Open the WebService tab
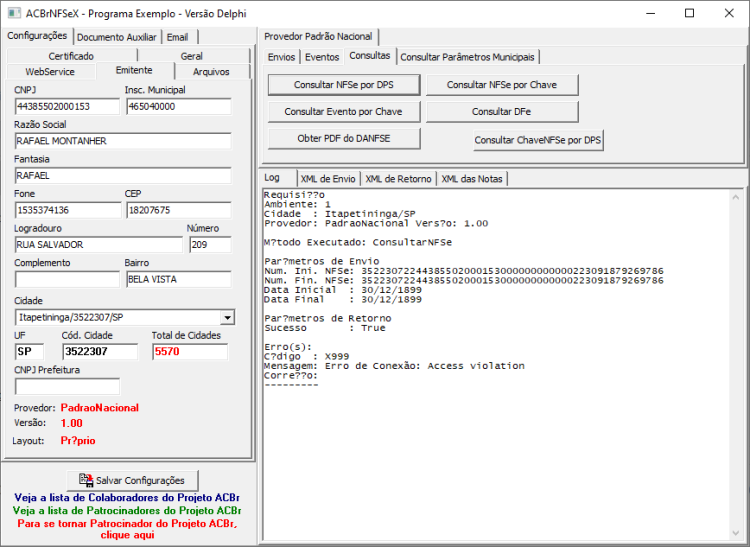This screenshot has width=750, height=547. [x=50, y=72]
